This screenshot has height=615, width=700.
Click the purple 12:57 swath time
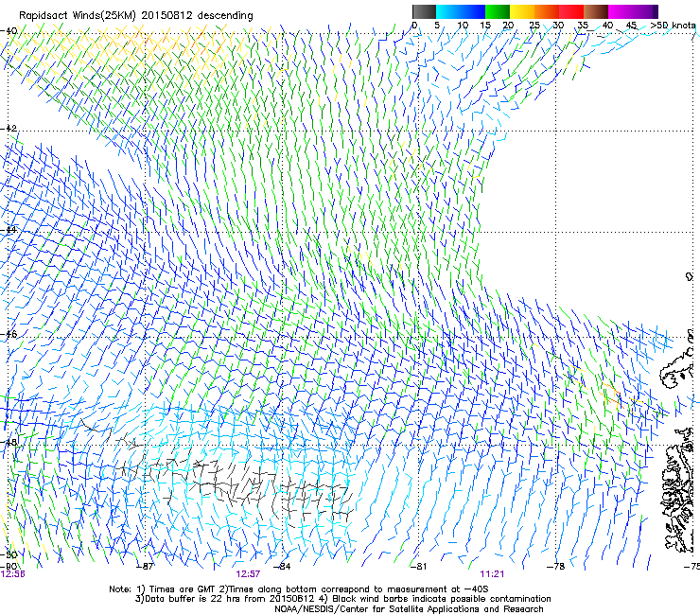coord(248,574)
